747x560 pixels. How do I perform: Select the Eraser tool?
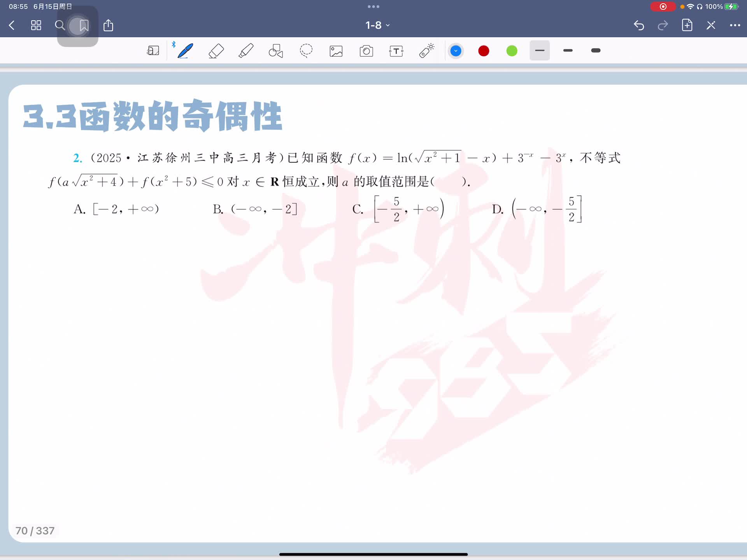pyautogui.click(x=216, y=51)
